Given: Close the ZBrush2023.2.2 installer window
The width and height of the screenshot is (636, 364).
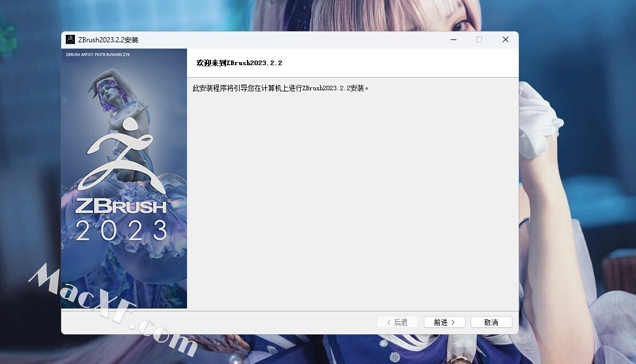Looking at the screenshot, I should (506, 39).
